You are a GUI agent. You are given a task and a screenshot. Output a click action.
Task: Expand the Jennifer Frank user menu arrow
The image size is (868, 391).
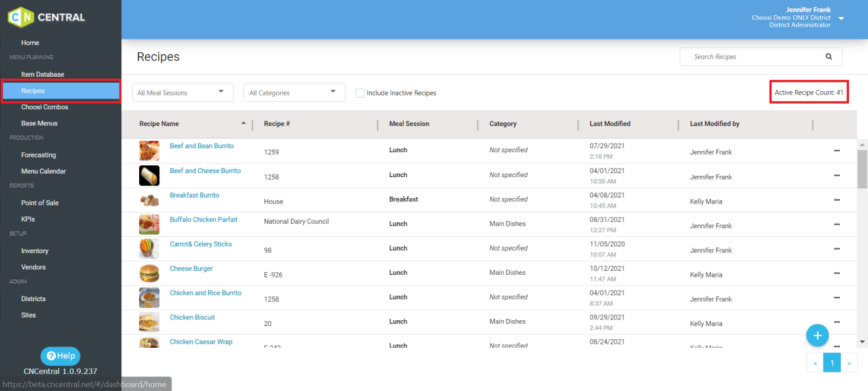click(x=841, y=18)
